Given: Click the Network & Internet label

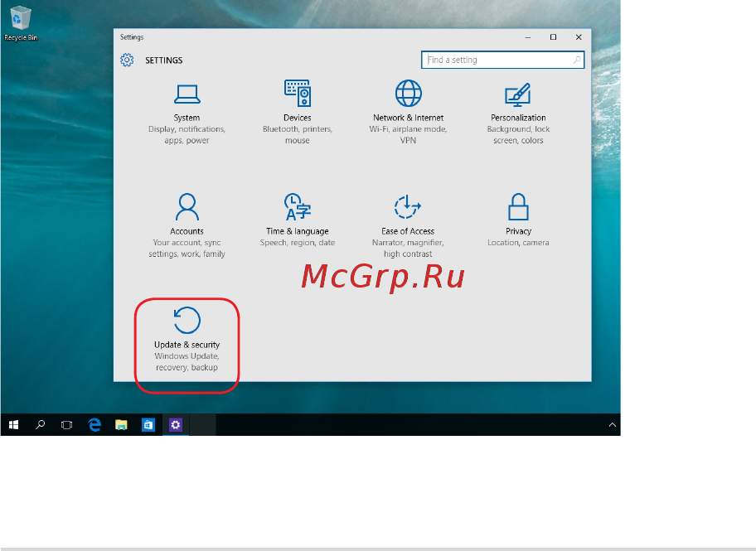Looking at the screenshot, I should coord(409,118).
